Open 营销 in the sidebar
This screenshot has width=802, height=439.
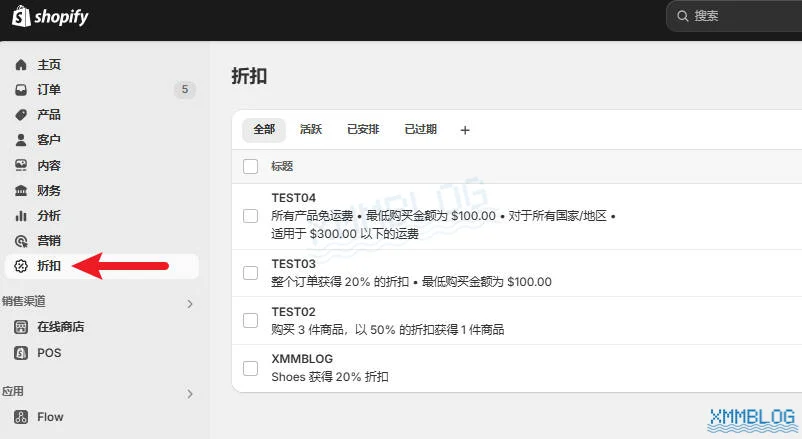click(49, 240)
